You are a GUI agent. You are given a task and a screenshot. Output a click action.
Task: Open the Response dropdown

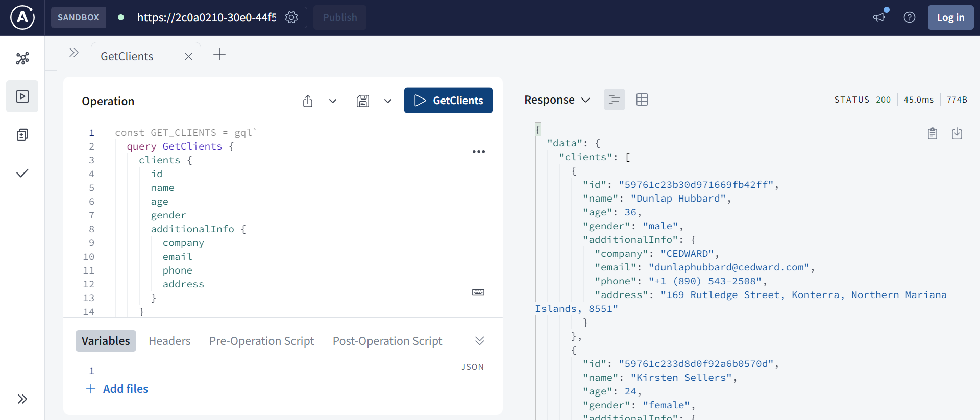pyautogui.click(x=557, y=100)
